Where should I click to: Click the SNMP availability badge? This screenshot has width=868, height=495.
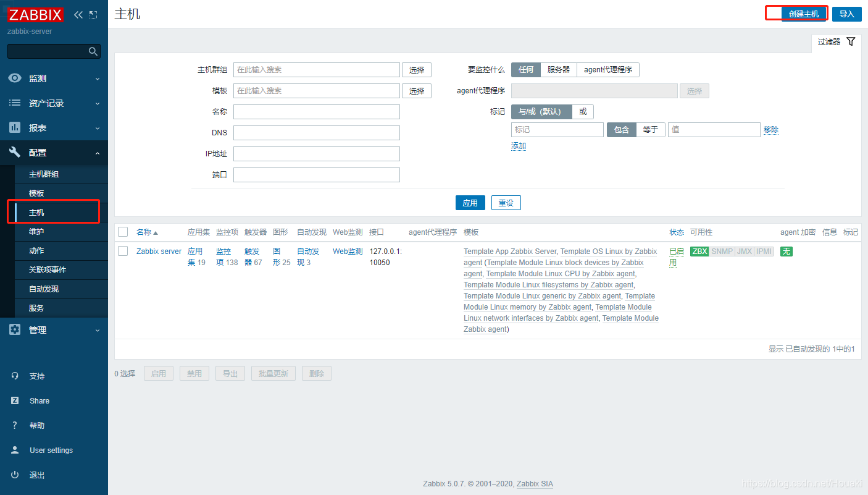tap(722, 252)
